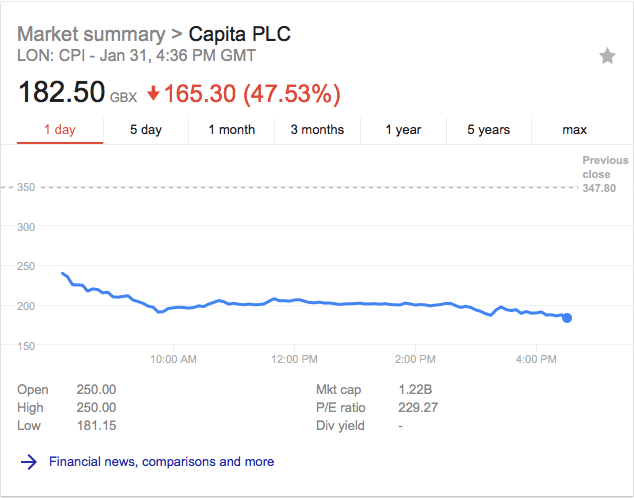Click the 10:00 AM time axis label

tap(172, 358)
